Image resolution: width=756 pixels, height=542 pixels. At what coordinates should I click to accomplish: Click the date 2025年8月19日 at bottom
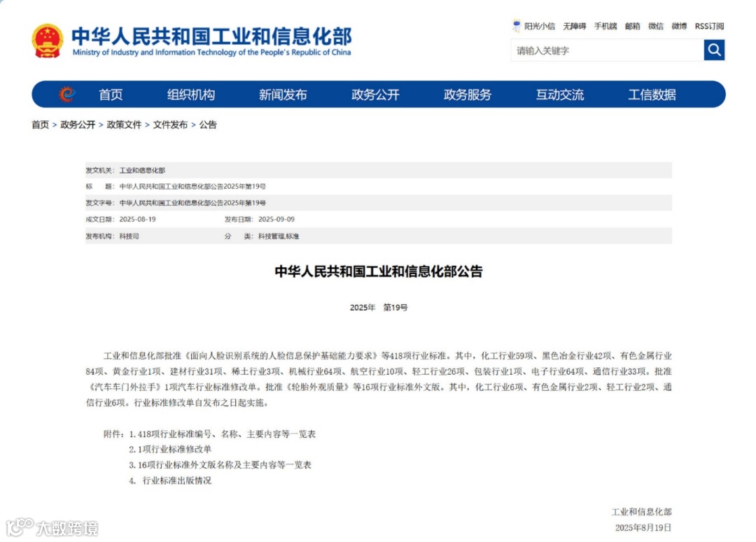(x=643, y=527)
